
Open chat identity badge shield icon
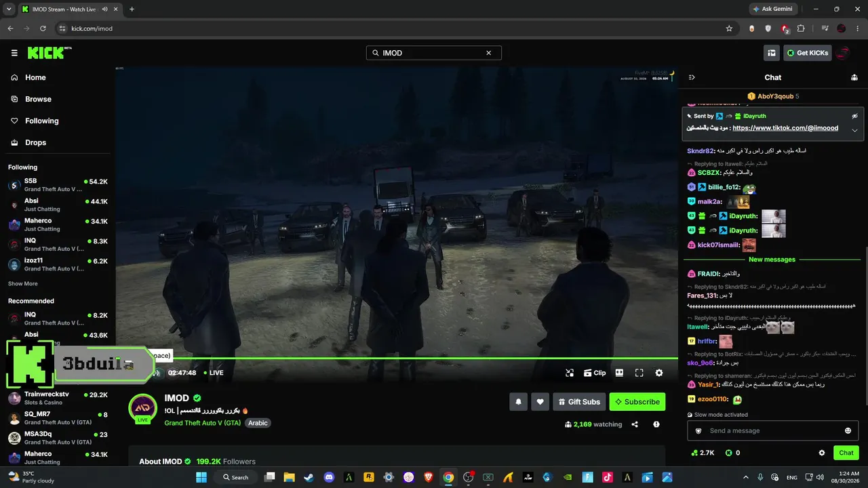click(698, 431)
